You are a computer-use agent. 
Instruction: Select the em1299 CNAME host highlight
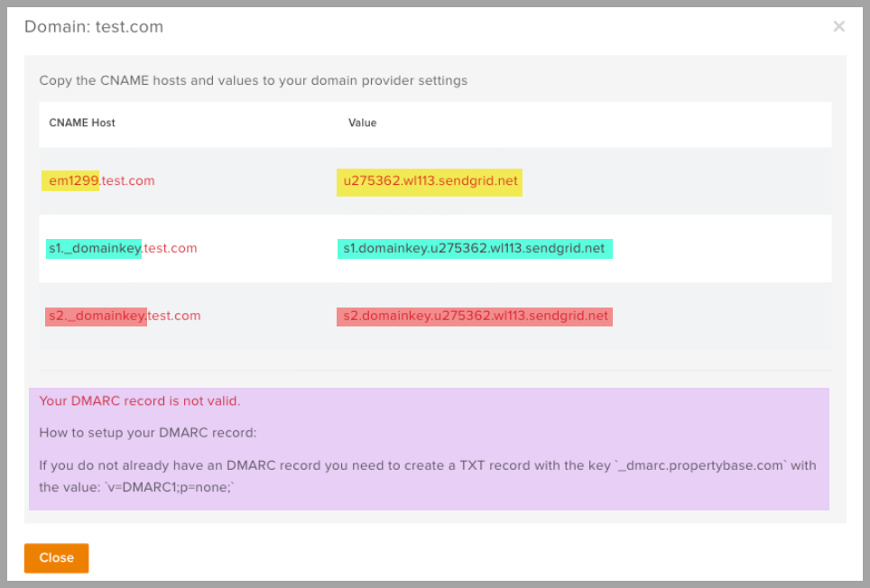click(69, 180)
